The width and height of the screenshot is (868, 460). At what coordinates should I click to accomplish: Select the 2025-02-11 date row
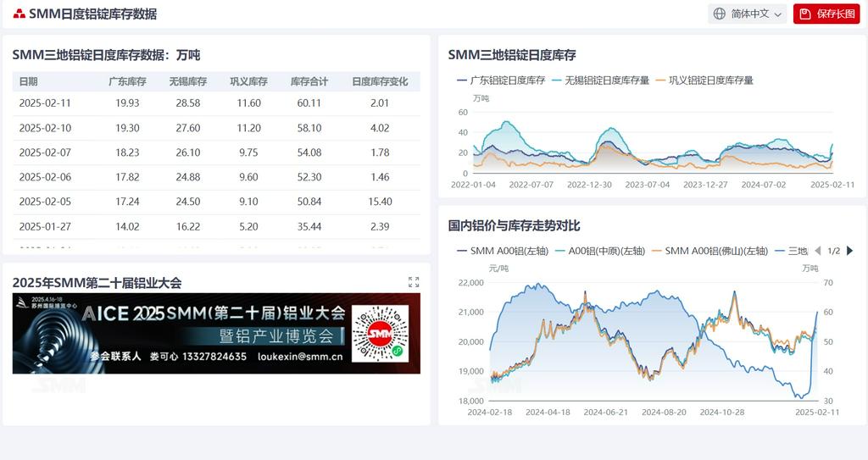pyautogui.click(x=216, y=103)
